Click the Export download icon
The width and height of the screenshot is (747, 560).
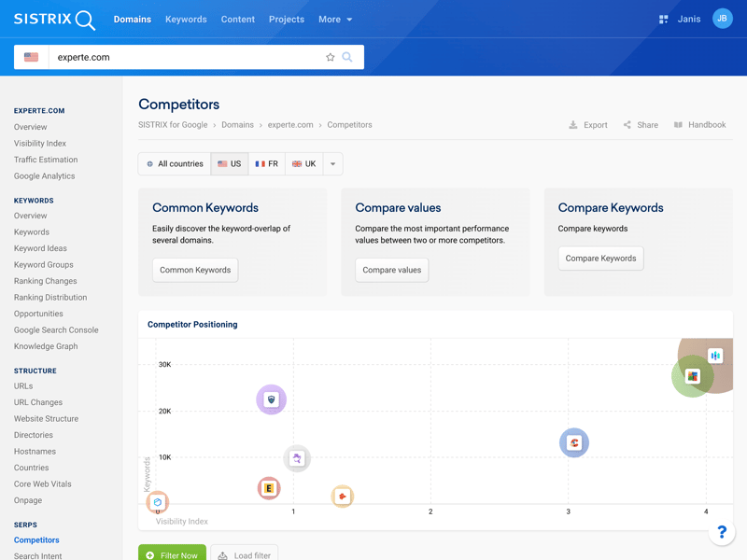point(573,125)
